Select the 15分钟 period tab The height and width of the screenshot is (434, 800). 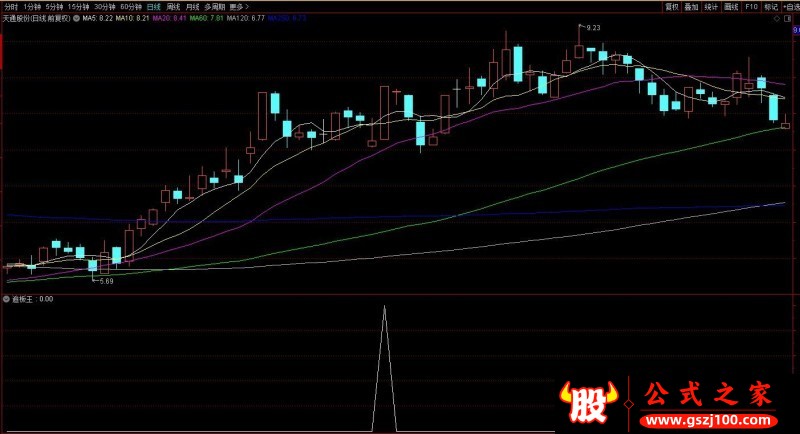tap(79, 7)
